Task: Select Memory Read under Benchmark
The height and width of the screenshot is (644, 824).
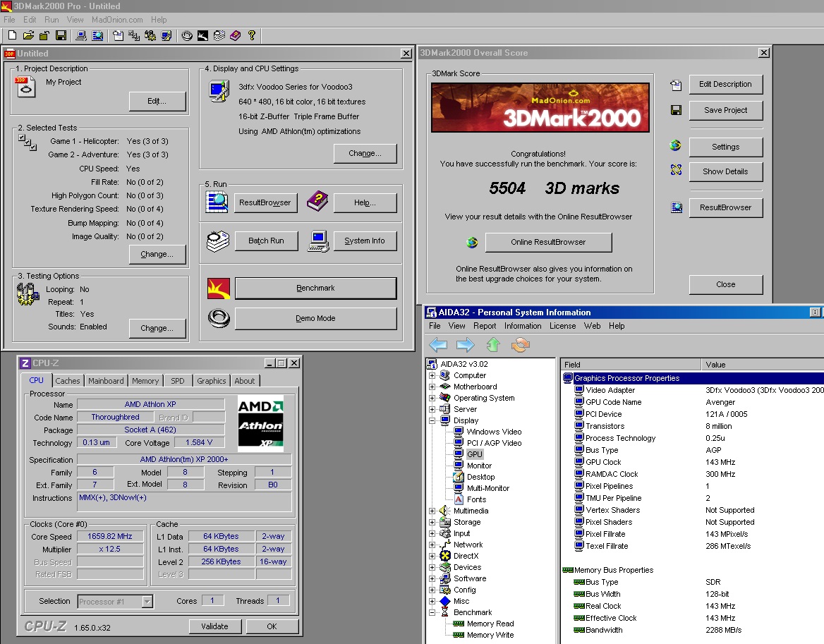Action: click(x=490, y=624)
